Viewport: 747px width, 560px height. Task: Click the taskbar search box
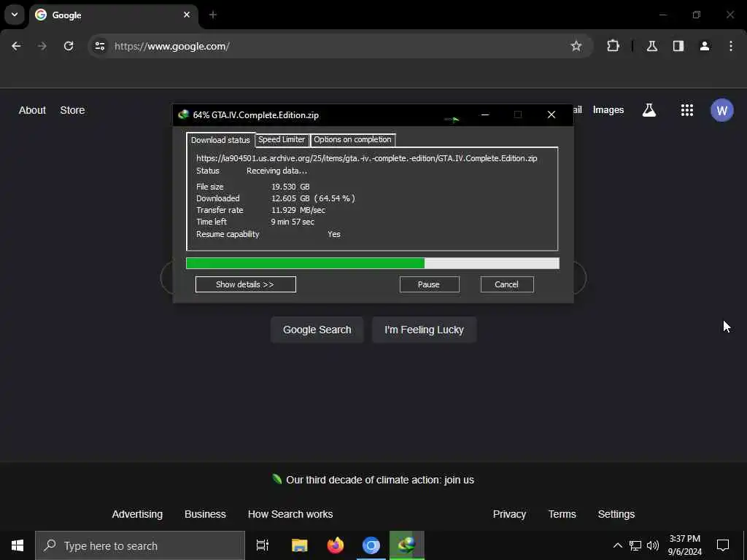pos(140,545)
